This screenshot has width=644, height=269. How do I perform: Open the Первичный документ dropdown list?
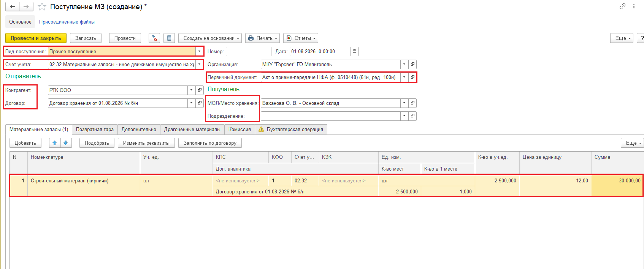[404, 77]
